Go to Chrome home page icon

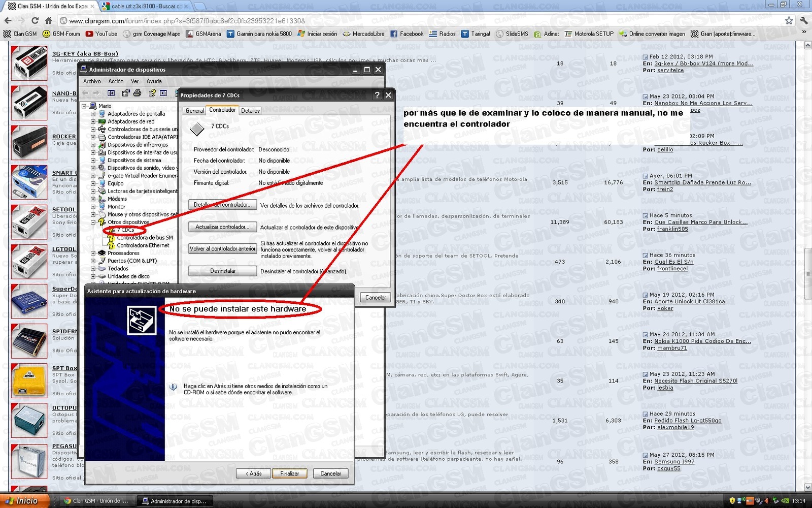(49, 21)
